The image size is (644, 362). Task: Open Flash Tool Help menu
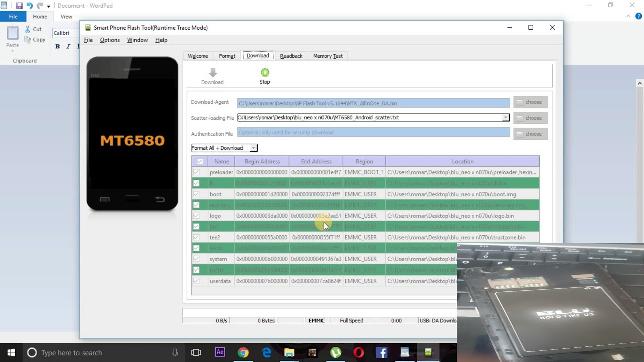(161, 40)
